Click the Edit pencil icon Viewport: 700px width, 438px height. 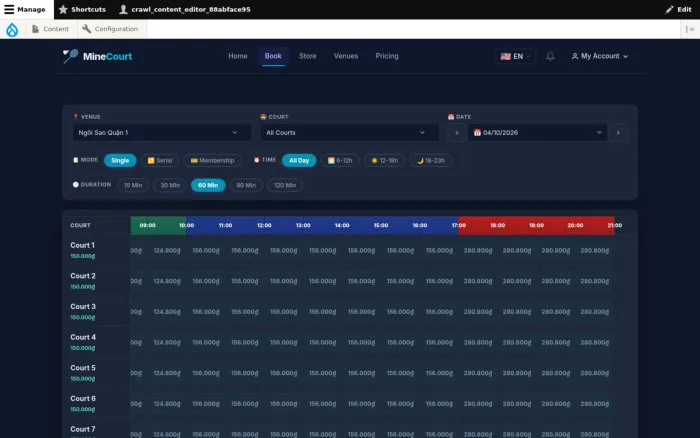click(669, 9)
